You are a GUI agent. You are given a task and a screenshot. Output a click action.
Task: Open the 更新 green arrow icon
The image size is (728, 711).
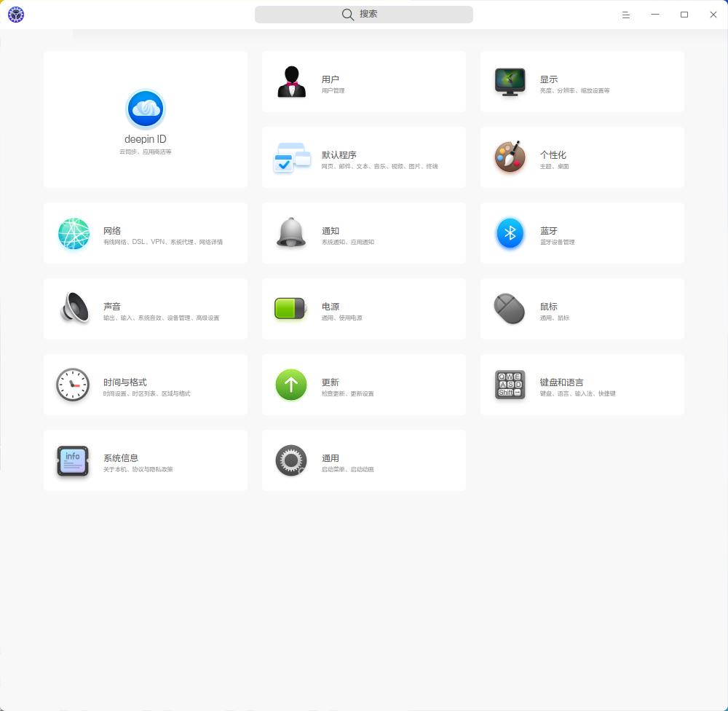(291, 385)
